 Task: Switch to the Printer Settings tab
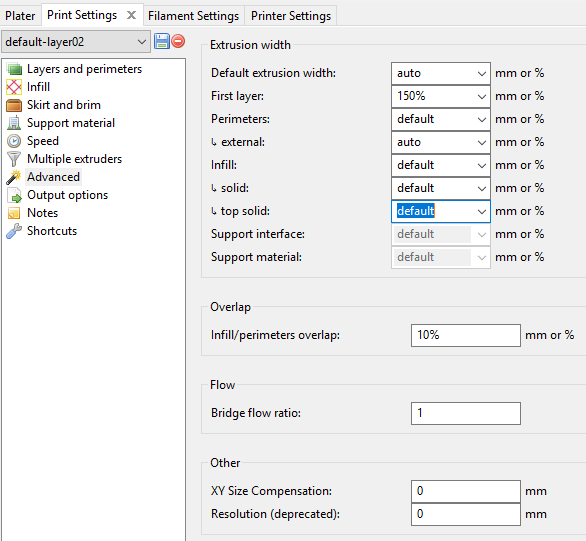(x=291, y=16)
